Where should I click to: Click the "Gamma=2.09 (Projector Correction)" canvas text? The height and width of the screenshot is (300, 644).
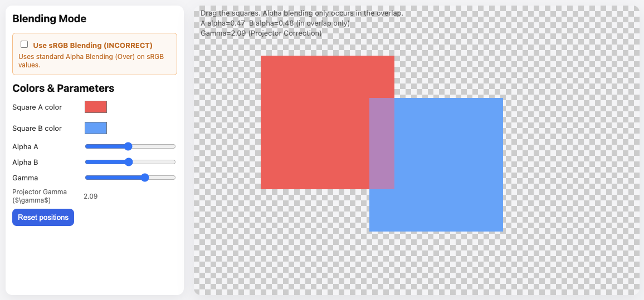261,33
